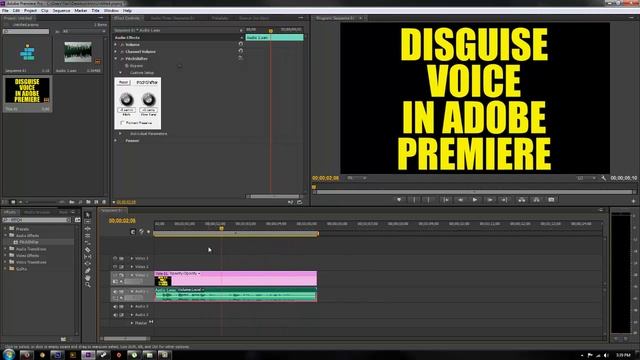Adjust the Pitch knob
The width and height of the screenshot is (640, 360).
tap(127, 99)
